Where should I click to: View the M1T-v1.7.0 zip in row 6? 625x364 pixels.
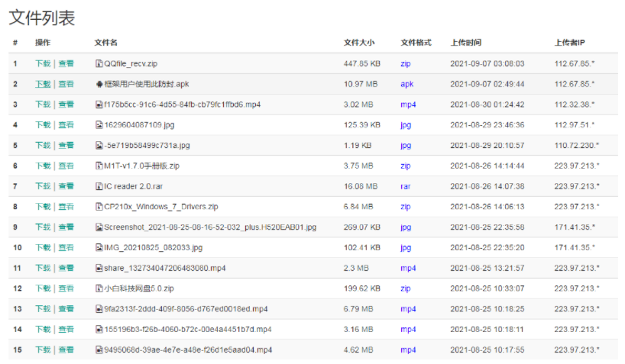(66, 166)
